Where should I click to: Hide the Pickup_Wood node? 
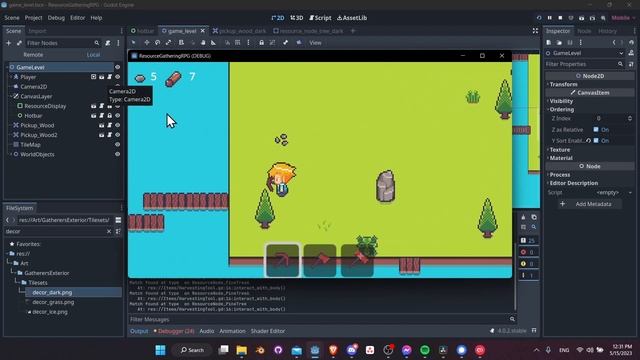(118, 125)
